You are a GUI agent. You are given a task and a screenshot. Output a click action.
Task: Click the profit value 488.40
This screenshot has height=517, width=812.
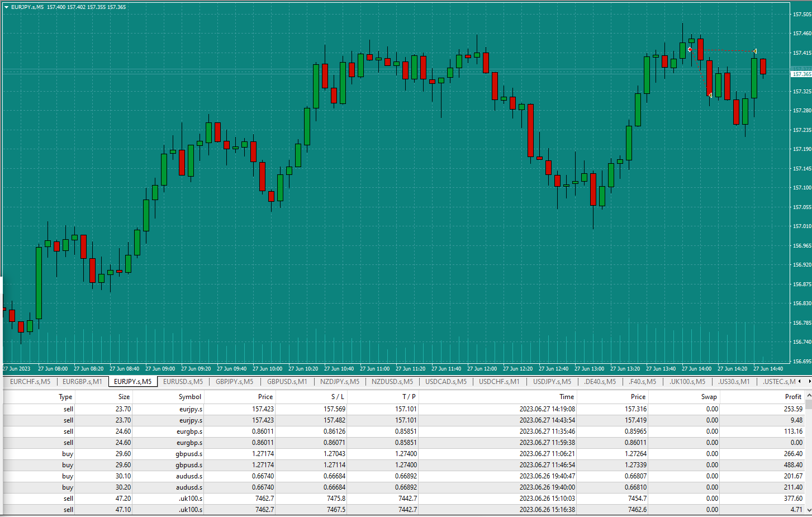click(x=793, y=465)
